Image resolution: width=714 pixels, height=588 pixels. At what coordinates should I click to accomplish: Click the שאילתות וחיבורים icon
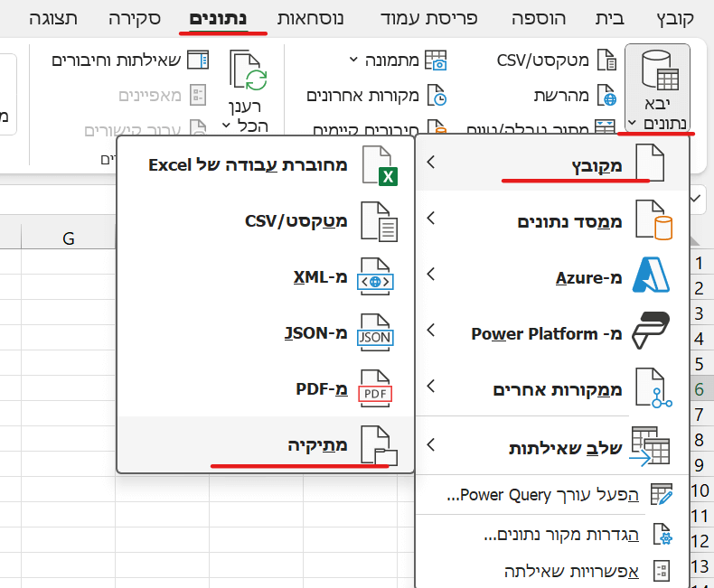198,61
